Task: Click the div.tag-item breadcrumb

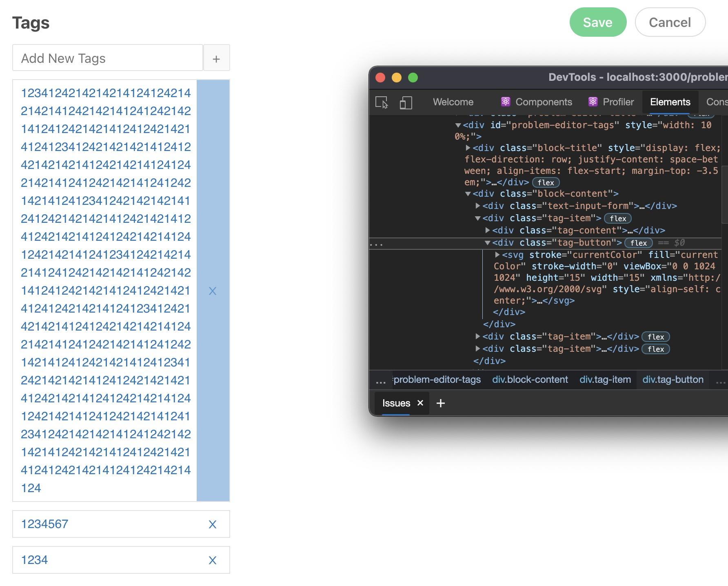Action: click(x=605, y=380)
